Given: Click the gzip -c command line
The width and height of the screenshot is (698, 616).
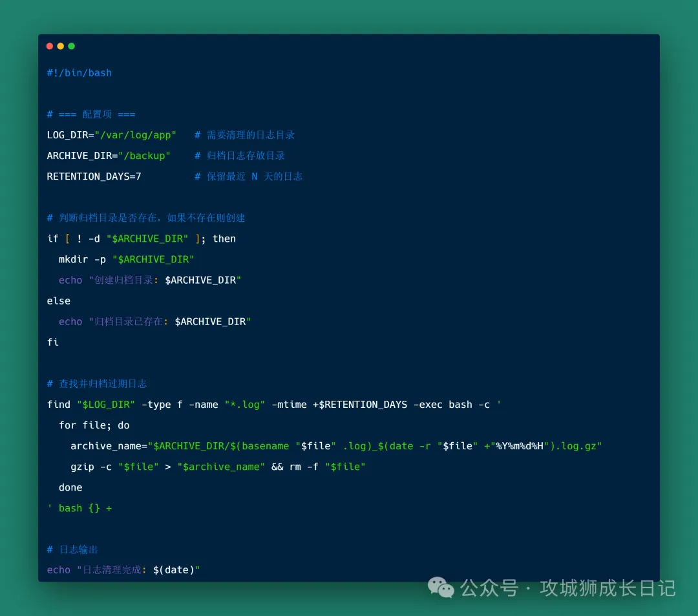Looking at the screenshot, I should pos(218,467).
